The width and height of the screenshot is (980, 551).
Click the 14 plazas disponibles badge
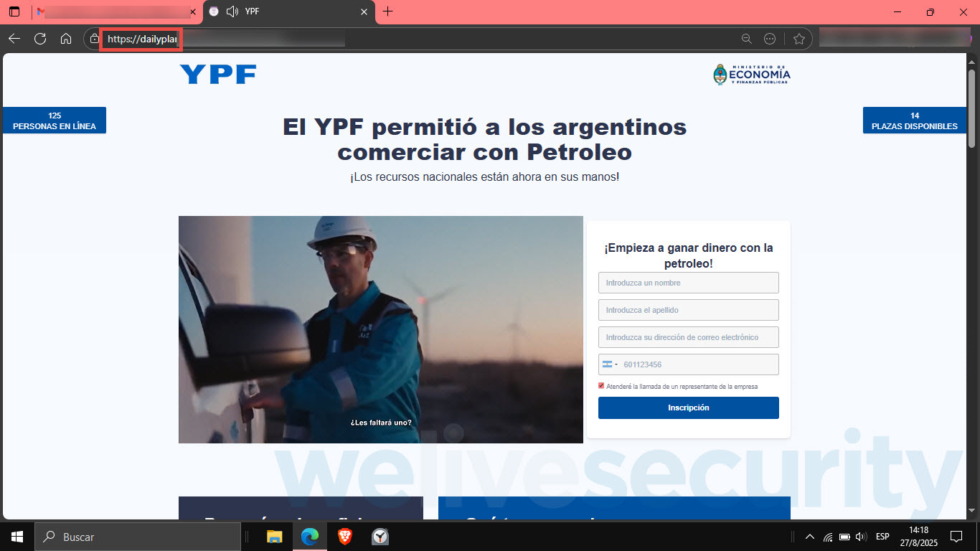914,121
